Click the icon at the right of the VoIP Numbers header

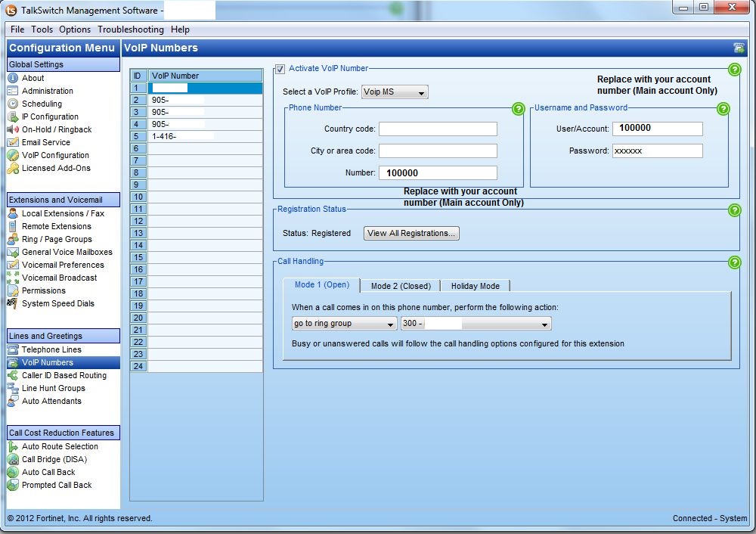click(x=739, y=47)
